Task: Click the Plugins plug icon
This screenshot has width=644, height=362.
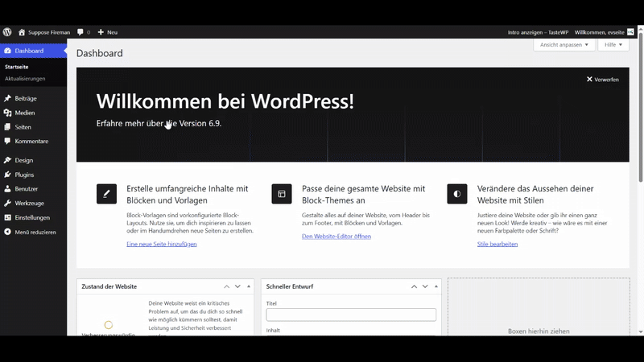Action: pyautogui.click(x=7, y=175)
